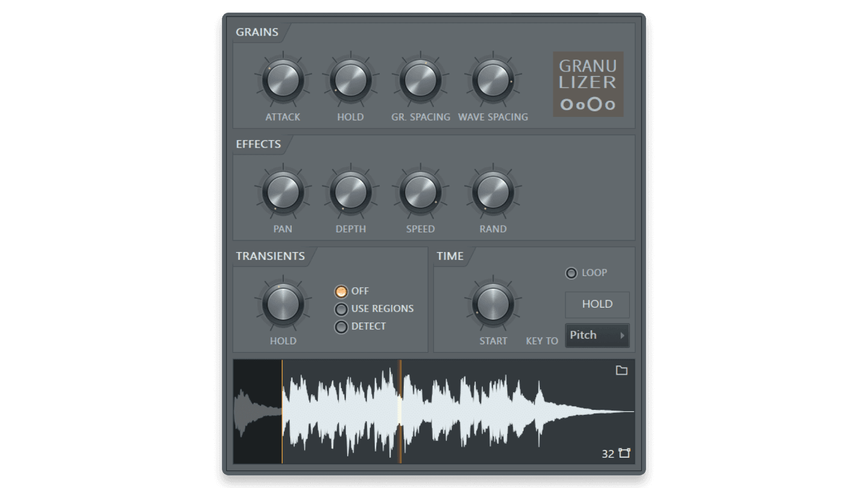Screen dimensions: 868x488
Task: Turn the ATTACK knob in GRAINS section
Action: [x=282, y=81]
